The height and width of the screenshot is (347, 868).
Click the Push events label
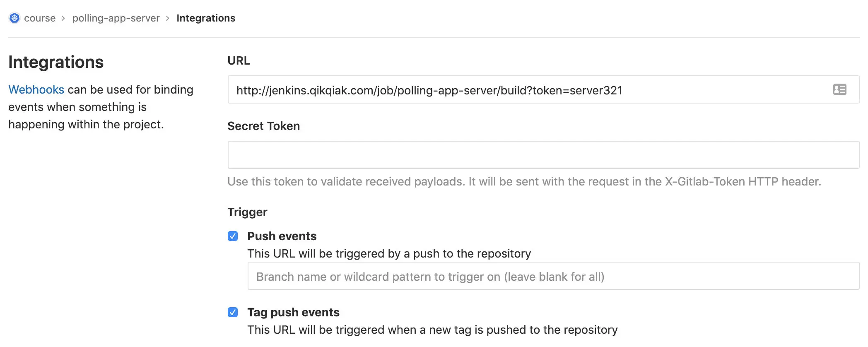(282, 236)
